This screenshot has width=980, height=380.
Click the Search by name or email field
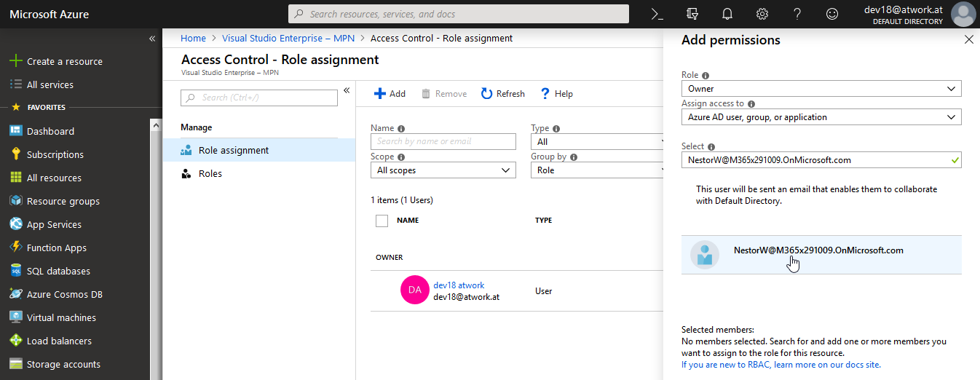[443, 141]
